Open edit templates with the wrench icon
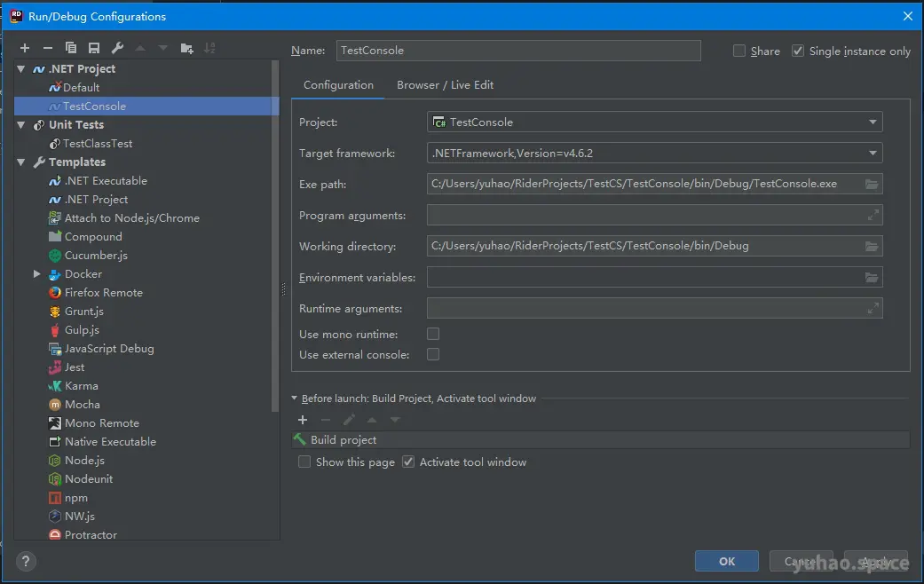The width and height of the screenshot is (924, 584). 116,47
